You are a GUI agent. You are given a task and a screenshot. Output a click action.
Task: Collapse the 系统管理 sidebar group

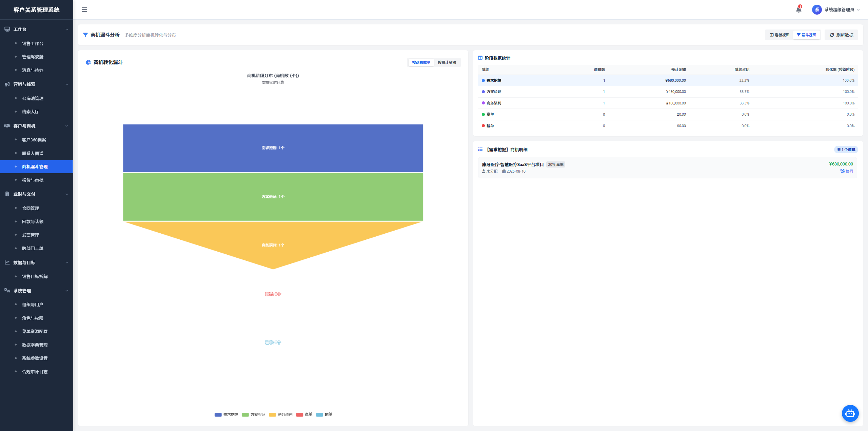(67, 291)
